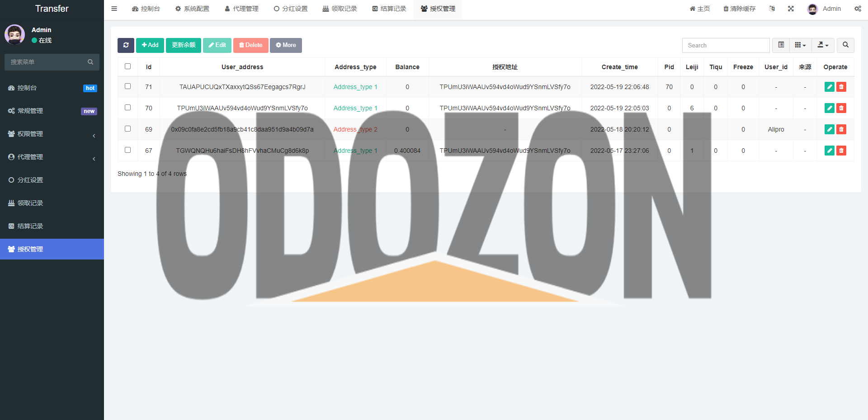The image size is (868, 420).
Task: Click edit icon for row Id 70
Action: [829, 108]
